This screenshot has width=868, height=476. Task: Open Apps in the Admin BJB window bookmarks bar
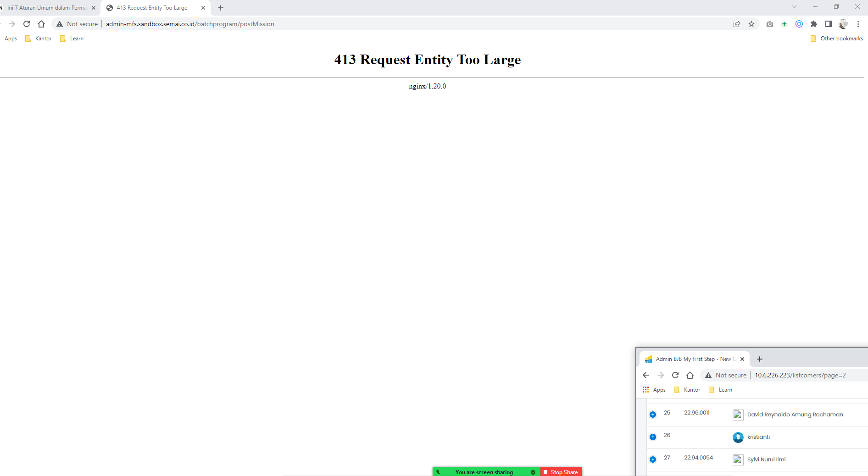tap(654, 390)
